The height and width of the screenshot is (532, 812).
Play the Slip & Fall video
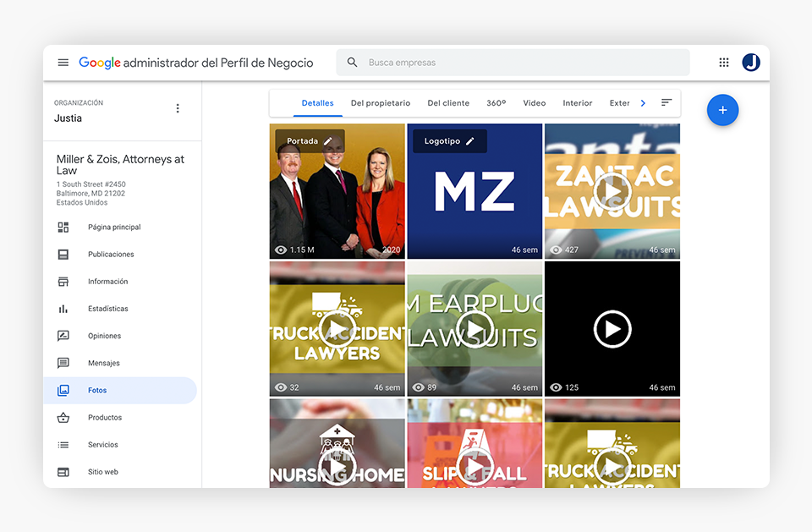[475, 466]
